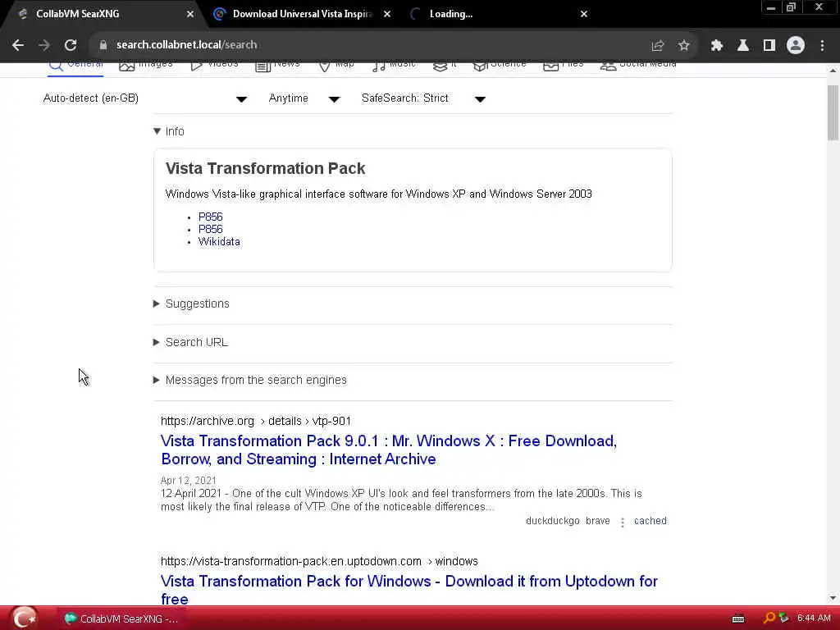Click the page vertical scrollbar thumb

click(833, 112)
